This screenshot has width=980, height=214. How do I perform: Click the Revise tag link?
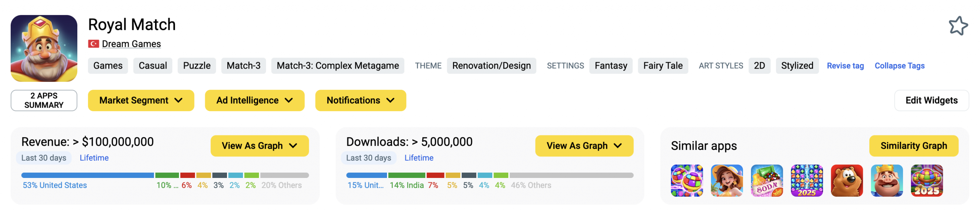point(845,66)
